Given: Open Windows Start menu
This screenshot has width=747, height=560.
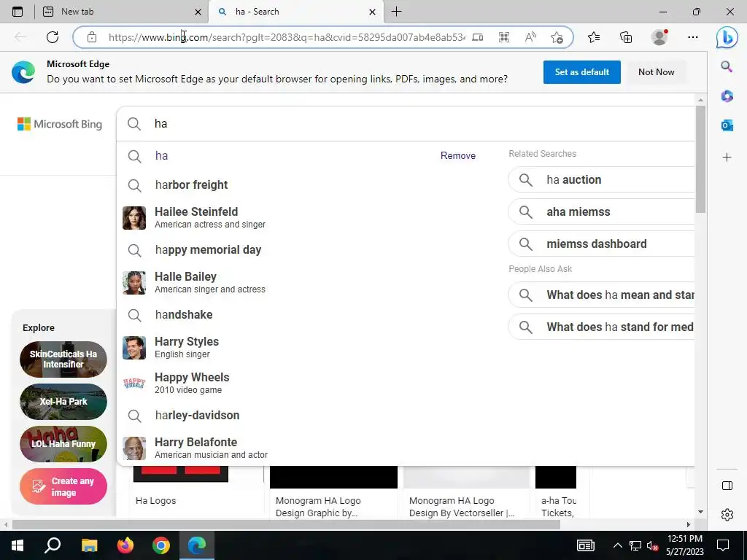Looking at the screenshot, I should point(18,545).
